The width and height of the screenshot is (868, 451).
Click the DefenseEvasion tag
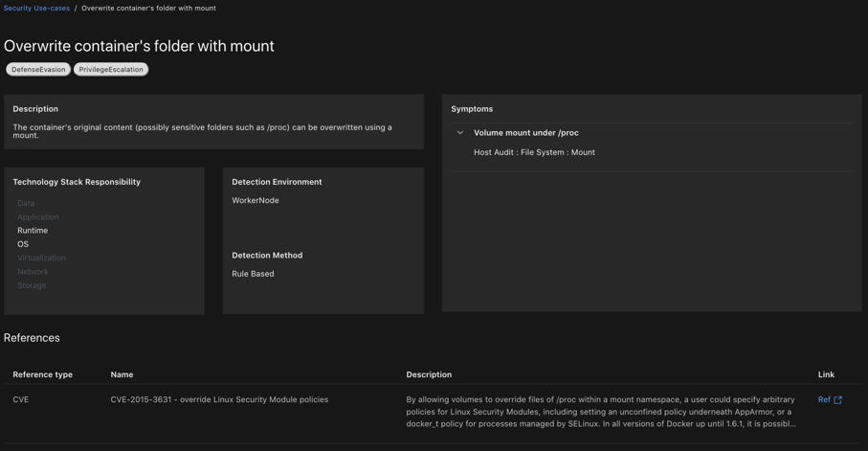(x=38, y=70)
